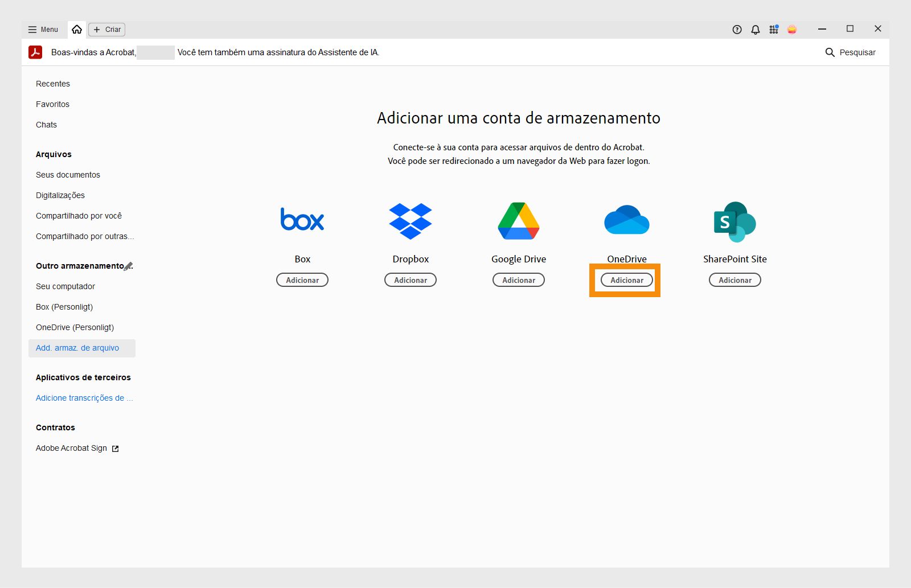
Task: Open the Acrobat home icon tab
Action: pyautogui.click(x=77, y=29)
